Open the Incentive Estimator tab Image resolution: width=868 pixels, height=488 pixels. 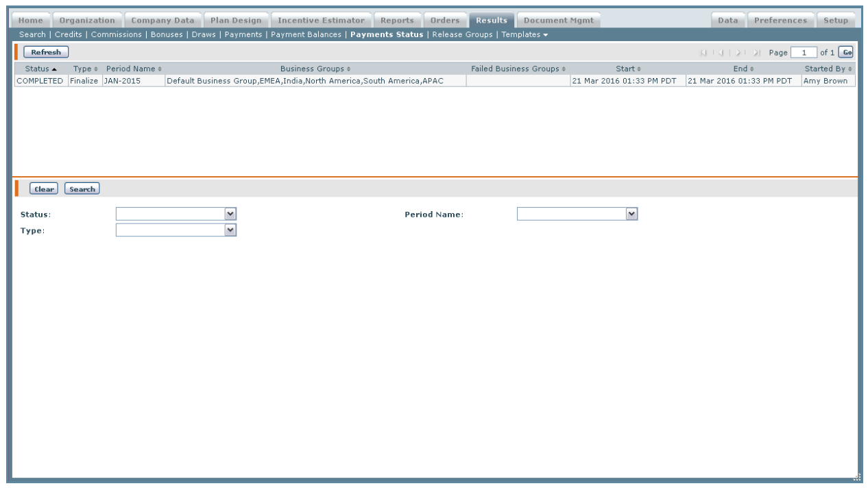pyautogui.click(x=321, y=21)
